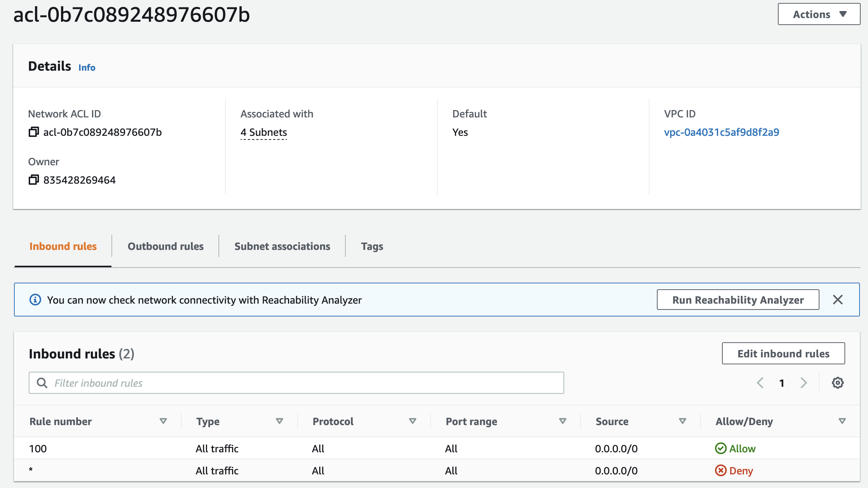This screenshot has width=868, height=488.
Task: Go to previous page of rules
Action: point(760,383)
